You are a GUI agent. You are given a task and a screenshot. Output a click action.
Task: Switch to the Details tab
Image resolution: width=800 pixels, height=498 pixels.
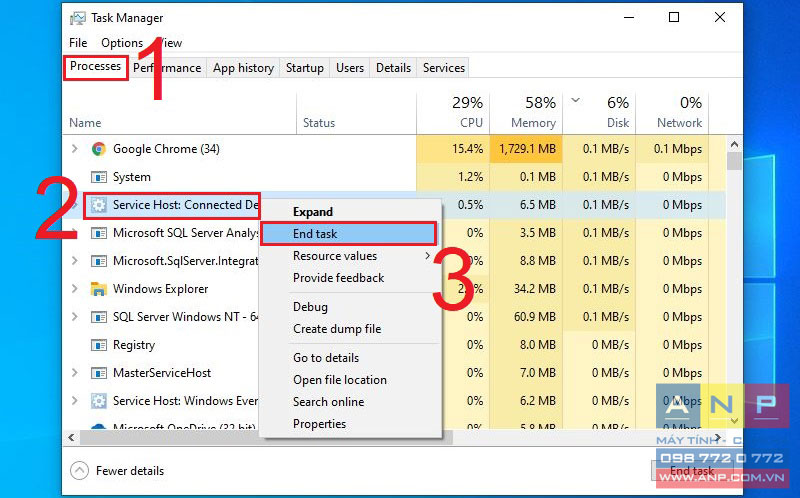point(393,68)
